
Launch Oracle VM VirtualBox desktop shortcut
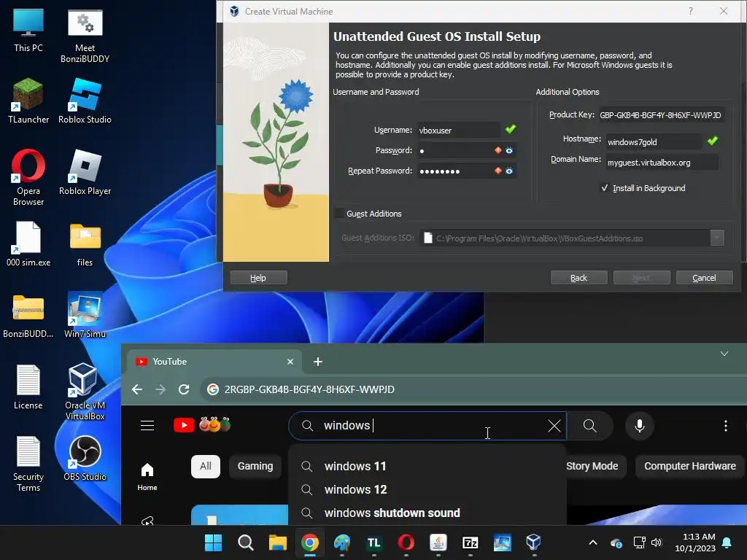[85, 392]
